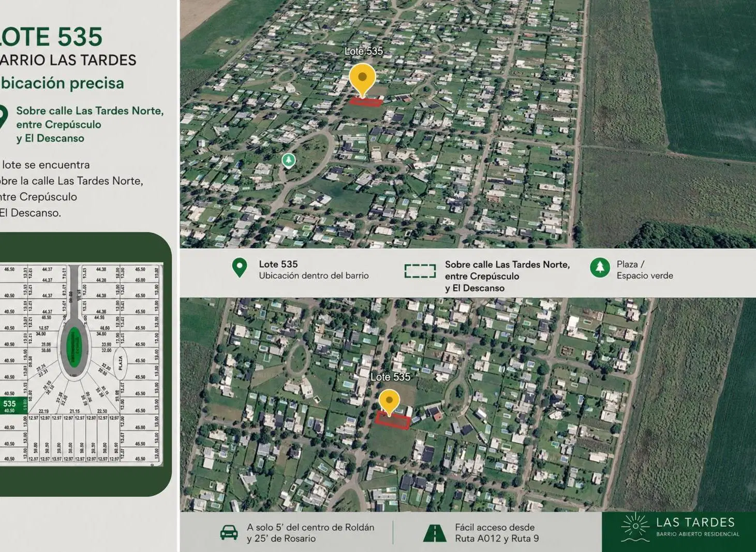
Task: Click the green tree plaza marker on the top aerial map
Action: [x=288, y=160]
